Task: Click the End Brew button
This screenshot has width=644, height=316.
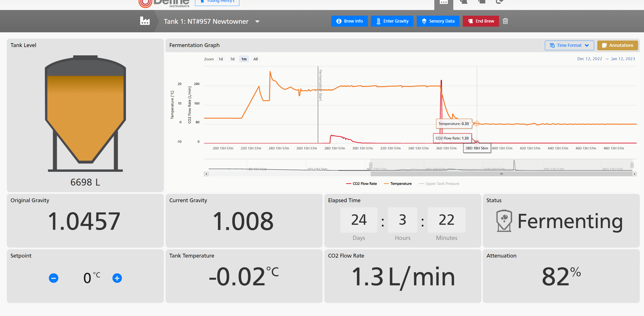Action: 481,21
